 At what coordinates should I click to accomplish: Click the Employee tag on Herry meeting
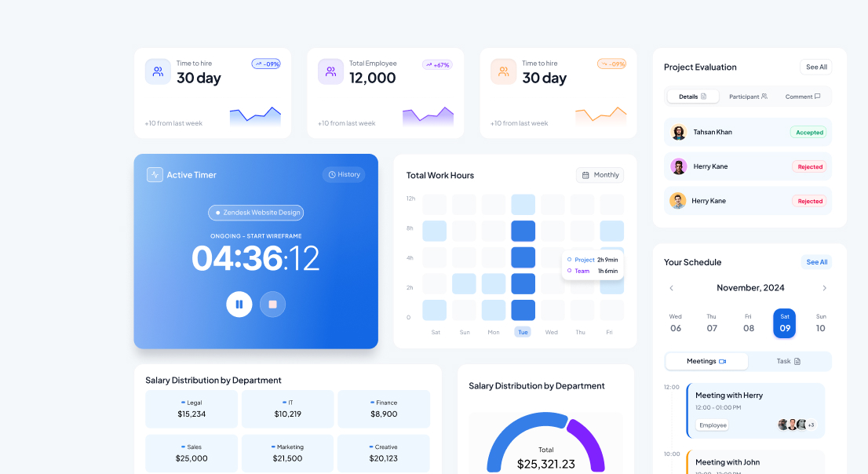tap(713, 425)
